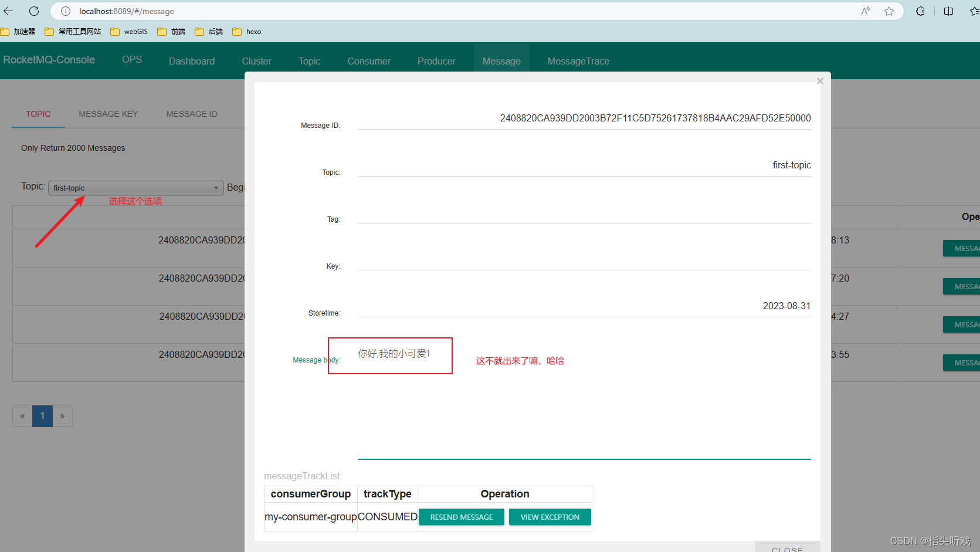Go to next page with » button

click(x=62, y=416)
